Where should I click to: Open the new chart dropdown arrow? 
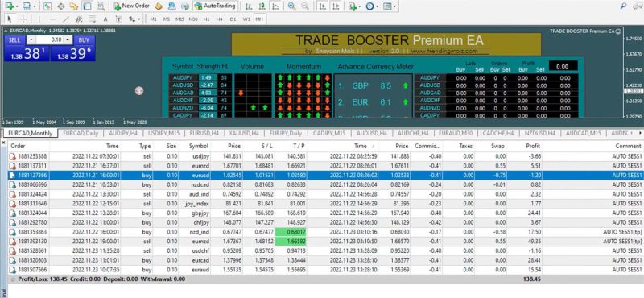pyautogui.click(x=18, y=6)
